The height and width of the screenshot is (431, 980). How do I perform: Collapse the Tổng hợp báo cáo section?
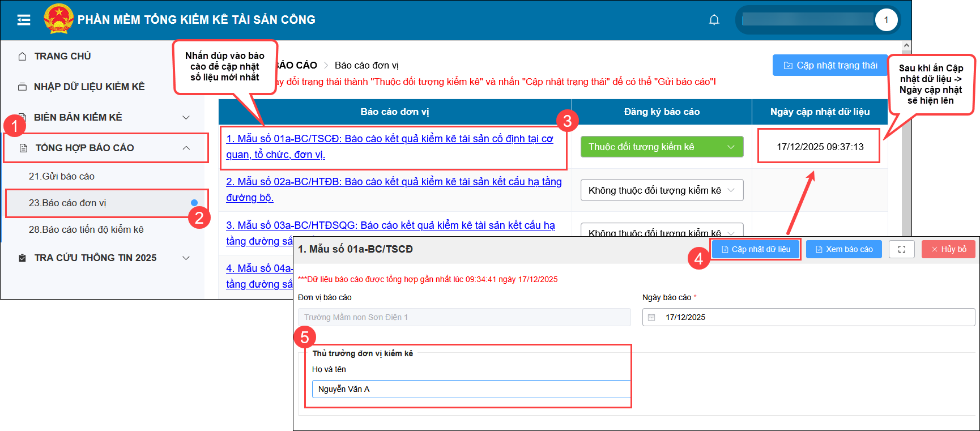[186, 148]
